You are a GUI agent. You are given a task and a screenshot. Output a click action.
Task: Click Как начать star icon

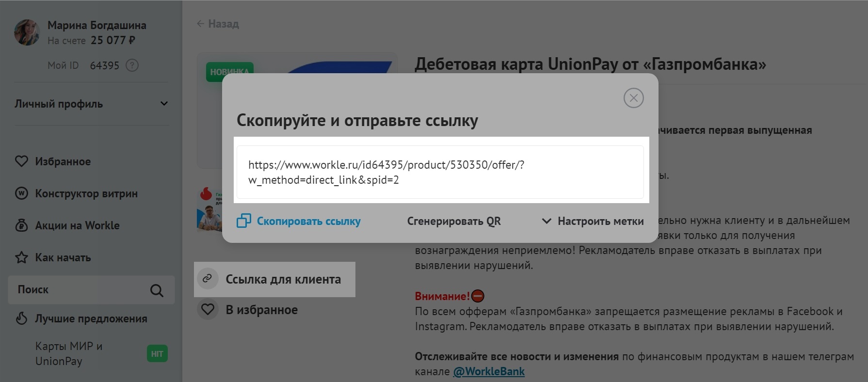pyautogui.click(x=21, y=257)
